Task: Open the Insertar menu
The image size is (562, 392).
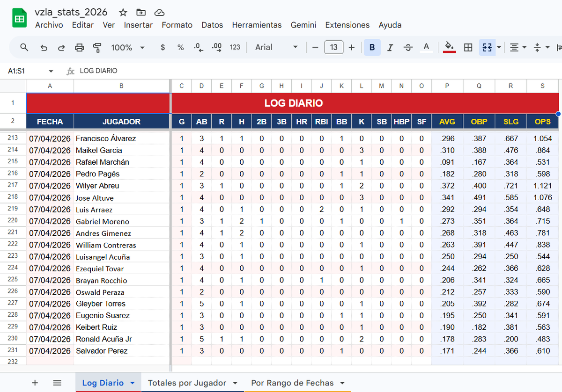Action: pos(138,25)
